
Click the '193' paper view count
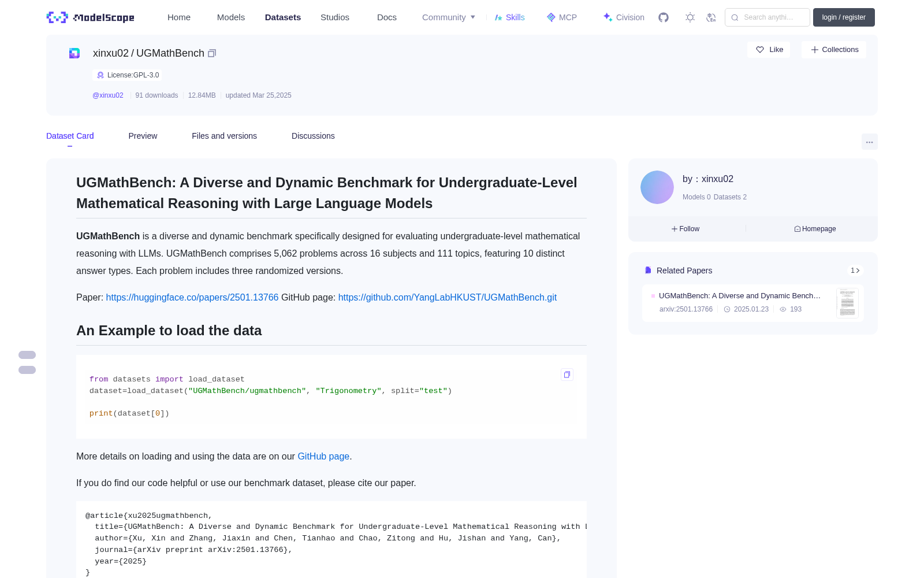tap(796, 309)
